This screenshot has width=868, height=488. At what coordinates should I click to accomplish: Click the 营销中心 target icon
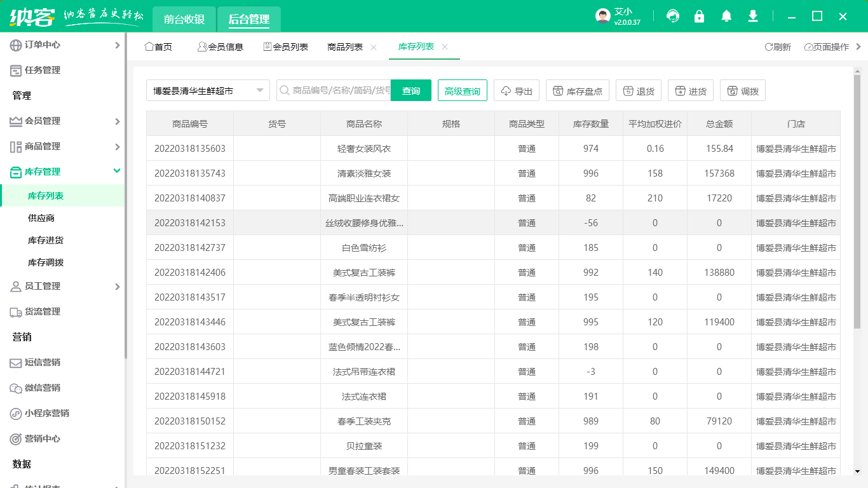[x=16, y=439]
